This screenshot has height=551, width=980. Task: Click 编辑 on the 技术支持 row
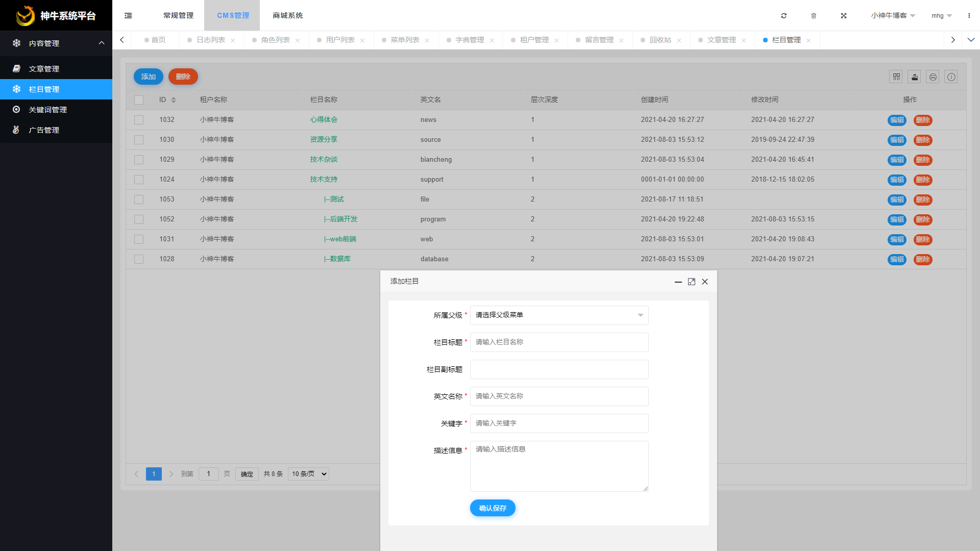point(897,180)
